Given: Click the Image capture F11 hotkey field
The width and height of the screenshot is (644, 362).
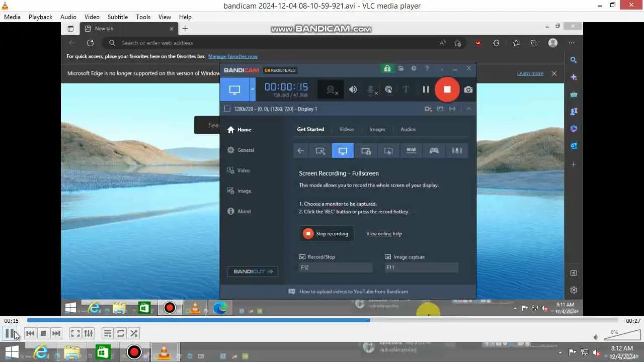Looking at the screenshot, I should point(421,267).
